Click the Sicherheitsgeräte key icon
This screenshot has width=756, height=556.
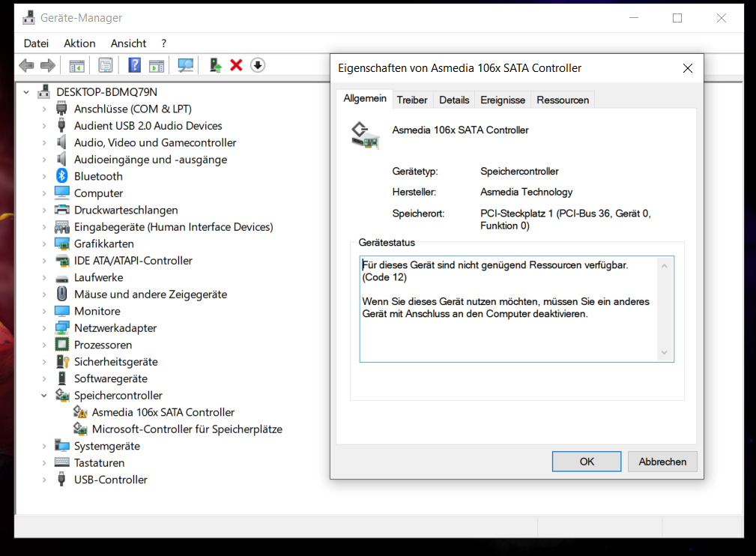[63, 362]
